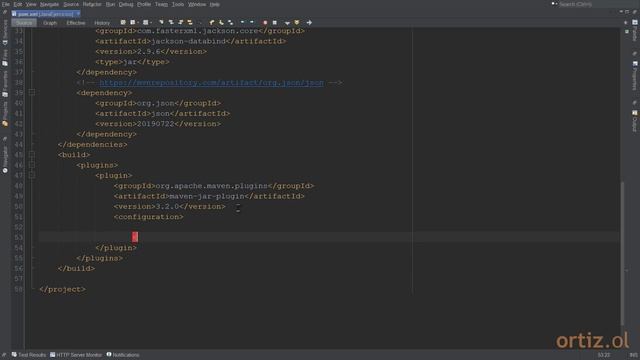640x360 pixels.
Task: Open the Window menu
Action: (x=197, y=4)
